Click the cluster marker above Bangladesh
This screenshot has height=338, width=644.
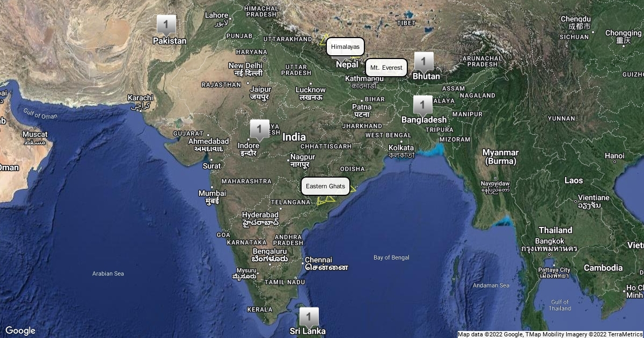point(422,106)
